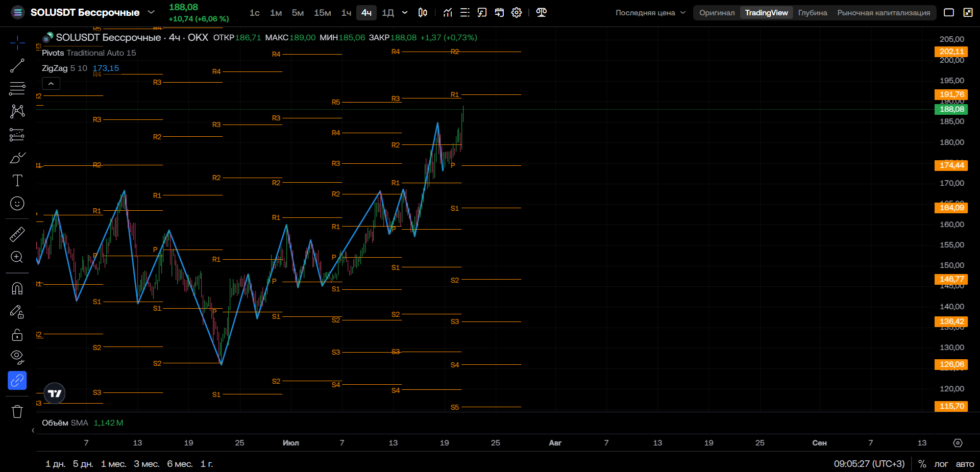Switch to Глубина depth tab
Image resolution: width=980 pixels, height=472 pixels.
point(813,13)
